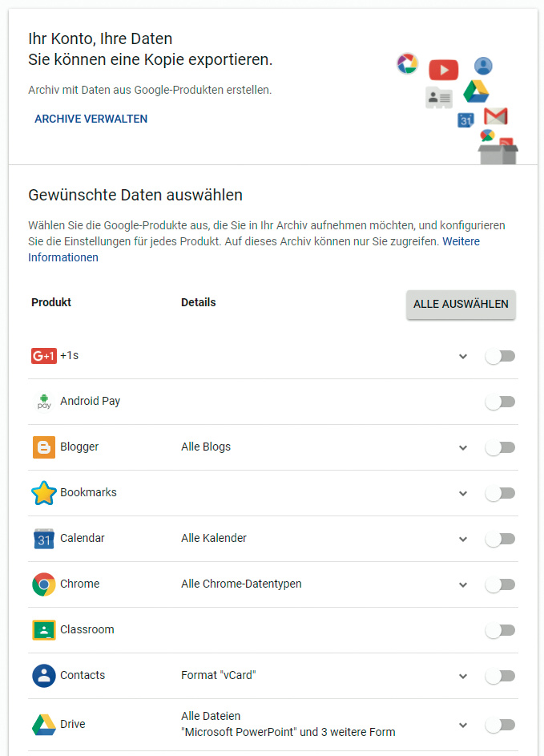
Task: Click the Calendar product icon
Action: coord(43,538)
